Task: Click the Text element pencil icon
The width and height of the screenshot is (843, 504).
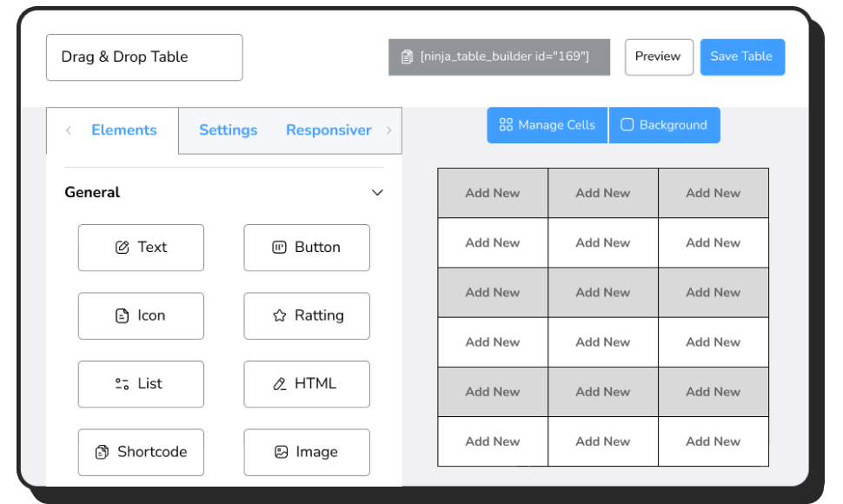Action: 122,247
